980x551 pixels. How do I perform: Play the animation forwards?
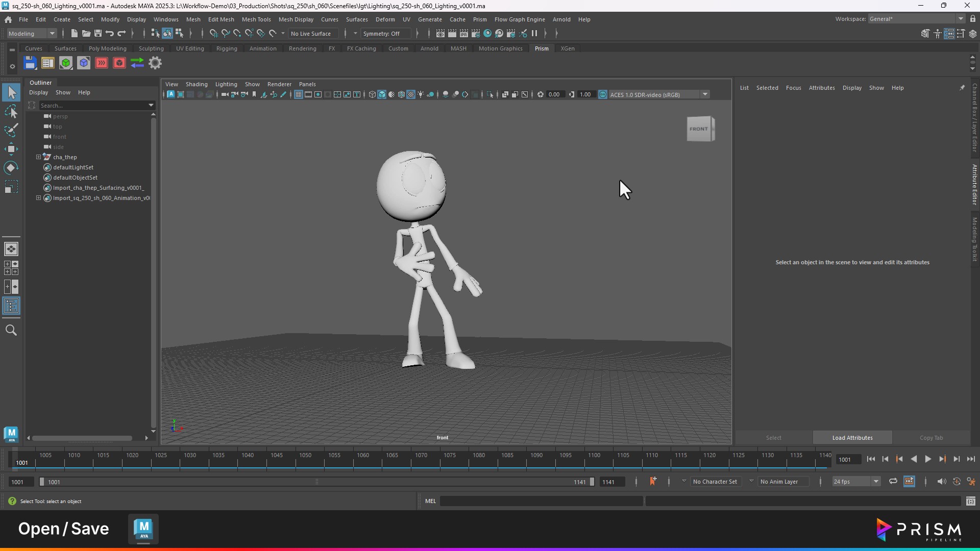tap(928, 459)
